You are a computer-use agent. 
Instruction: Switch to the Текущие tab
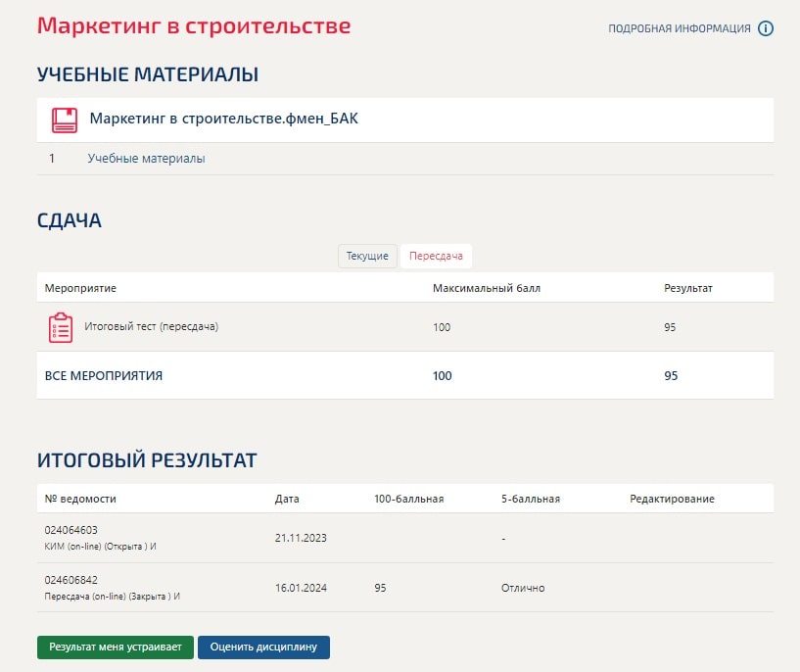pos(367,256)
